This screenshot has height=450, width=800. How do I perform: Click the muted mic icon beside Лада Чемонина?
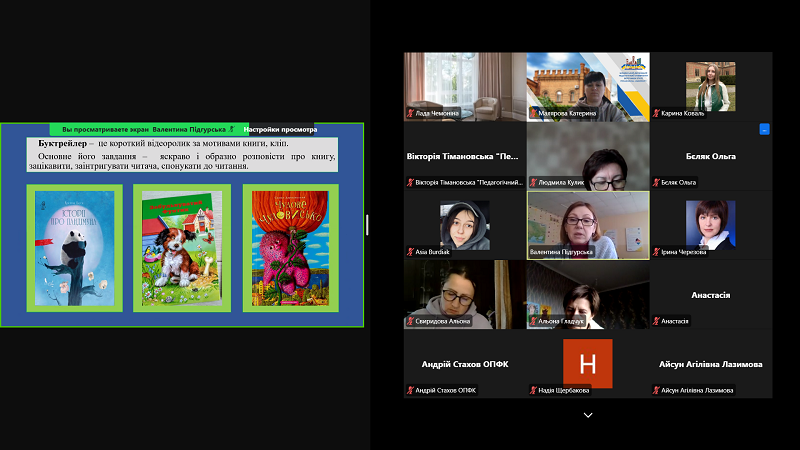[411, 114]
